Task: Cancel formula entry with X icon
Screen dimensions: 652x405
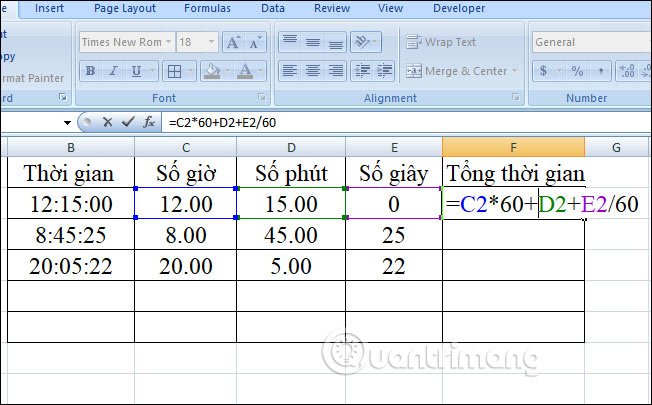Action: [107, 122]
